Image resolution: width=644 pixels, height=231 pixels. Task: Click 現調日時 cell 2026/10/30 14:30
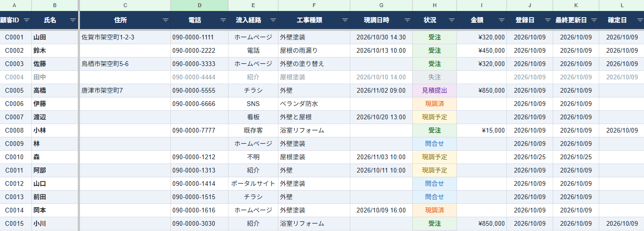(381, 37)
